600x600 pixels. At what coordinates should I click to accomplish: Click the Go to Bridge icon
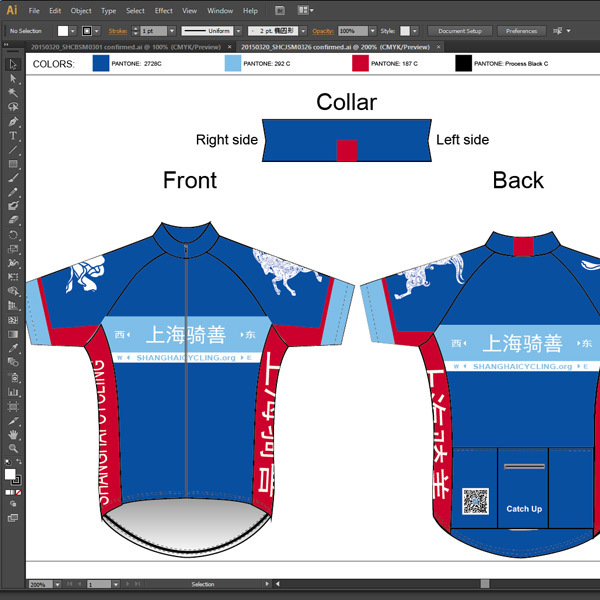coord(280,11)
